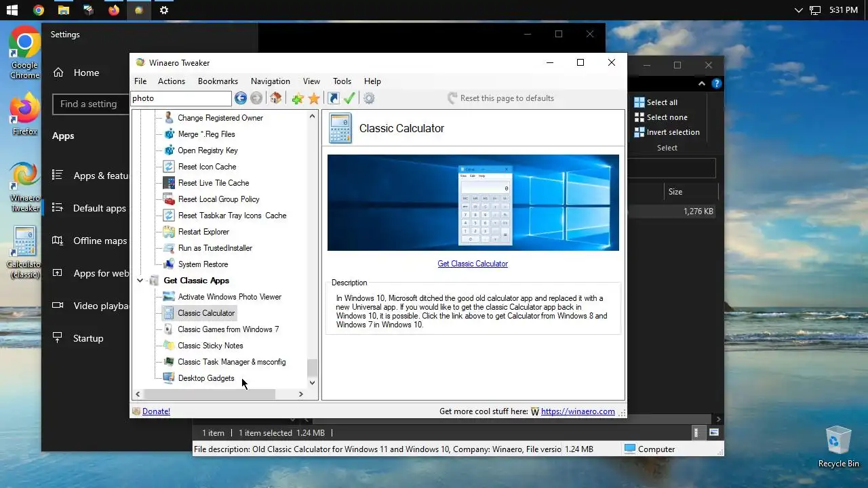Click Firefox desktop shortcut icon

pyautogui.click(x=24, y=115)
